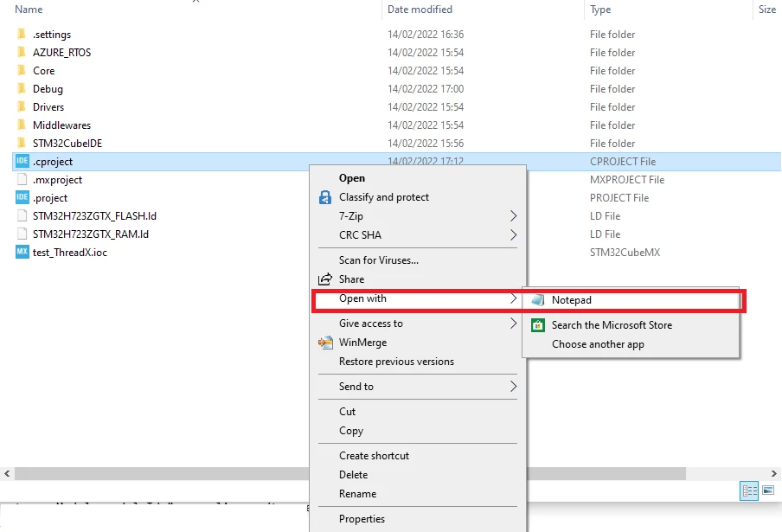The height and width of the screenshot is (532, 782).
Task: Select the .project file name
Action: tap(50, 198)
